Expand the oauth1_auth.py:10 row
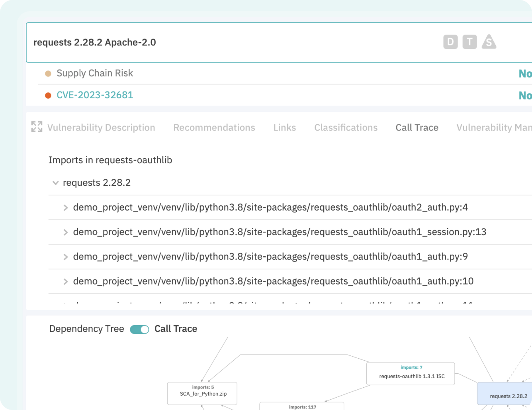 point(66,282)
